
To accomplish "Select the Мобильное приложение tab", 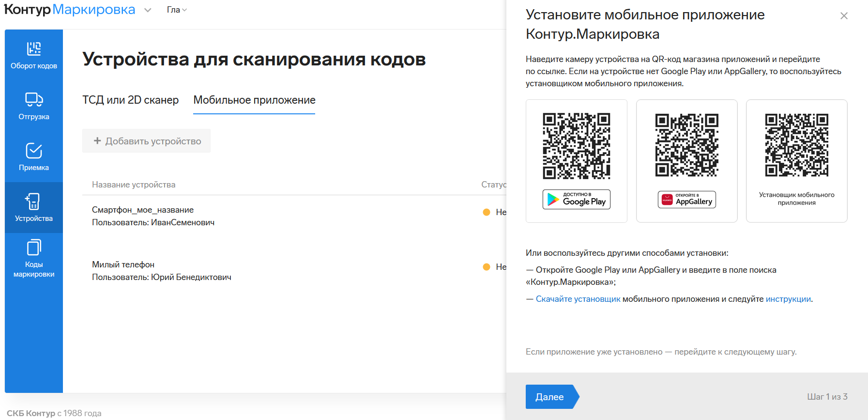I will (x=254, y=100).
